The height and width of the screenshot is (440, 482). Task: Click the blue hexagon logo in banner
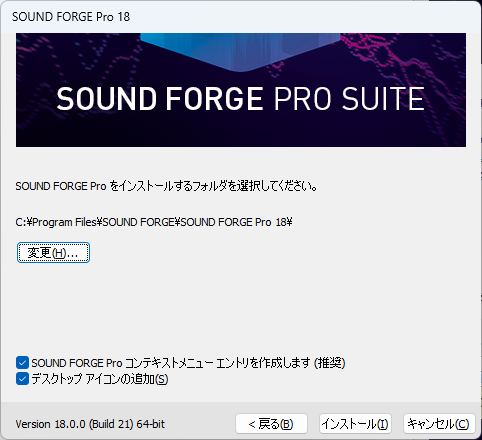pos(240,51)
